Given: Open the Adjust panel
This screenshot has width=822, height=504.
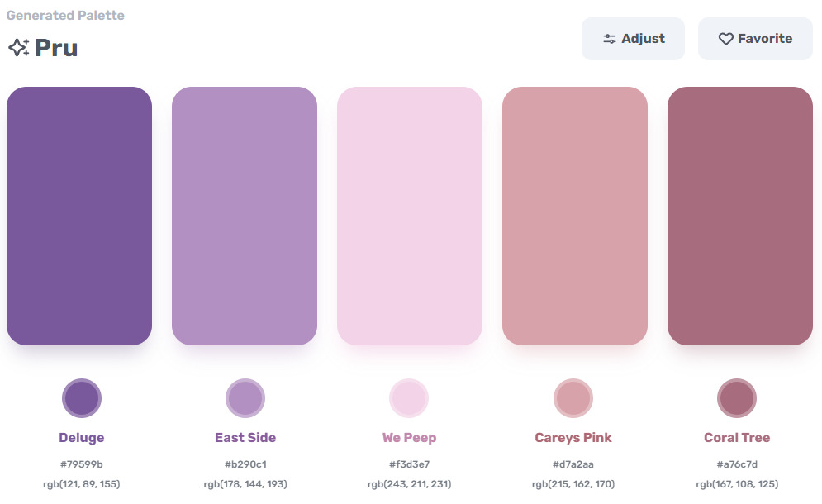Looking at the screenshot, I should click(x=633, y=38).
